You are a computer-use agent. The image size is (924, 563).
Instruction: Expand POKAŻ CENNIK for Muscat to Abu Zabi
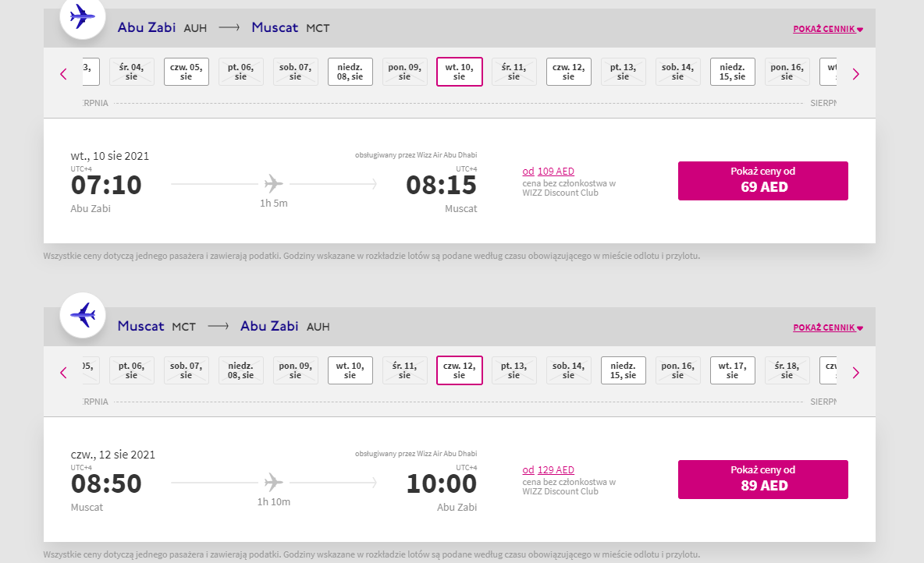[828, 328]
